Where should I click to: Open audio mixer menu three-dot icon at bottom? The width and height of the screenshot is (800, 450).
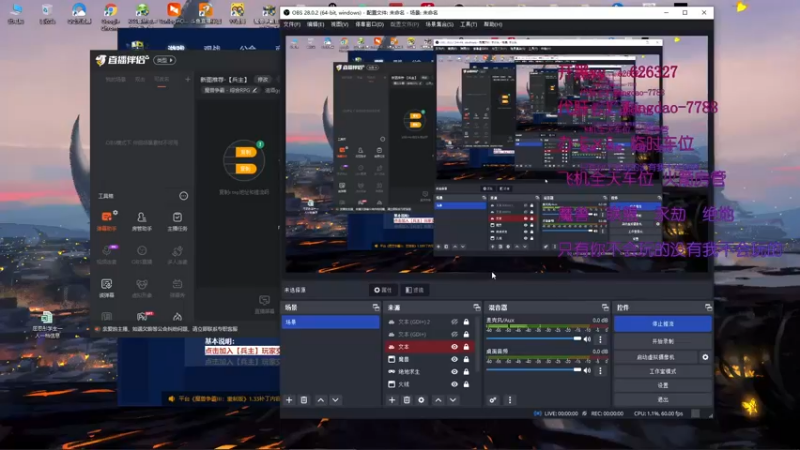click(x=510, y=400)
